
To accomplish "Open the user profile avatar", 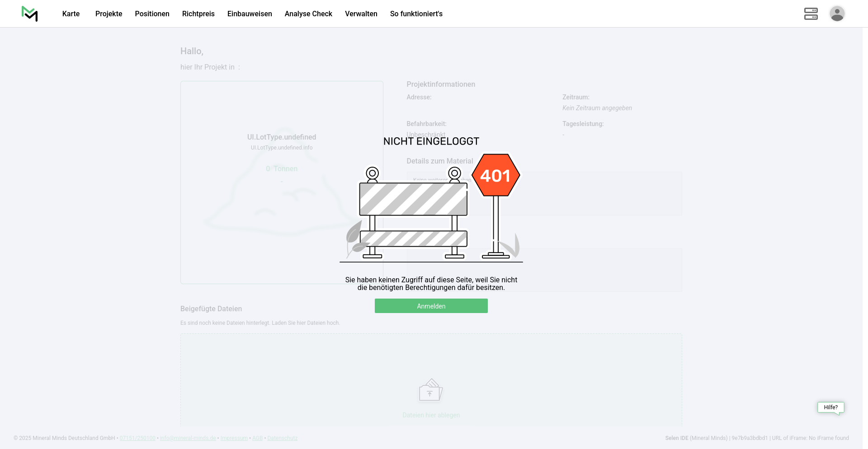I will pos(837,14).
